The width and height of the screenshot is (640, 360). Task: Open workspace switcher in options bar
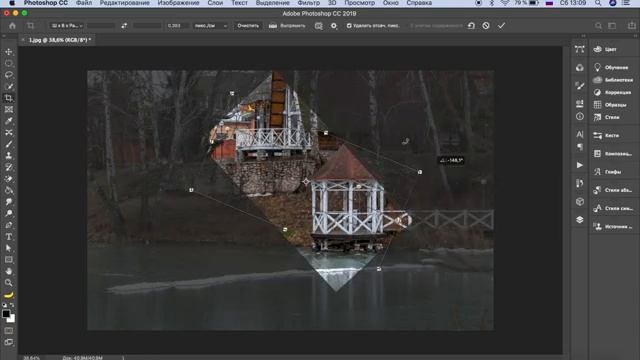pos(612,26)
